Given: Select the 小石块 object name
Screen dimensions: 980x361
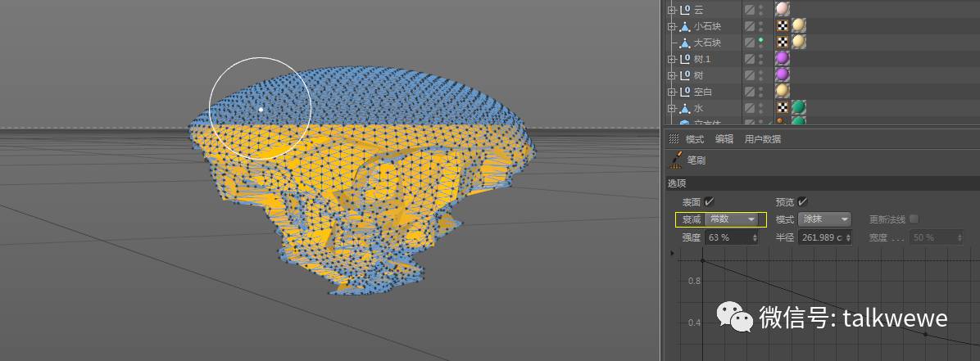Looking at the screenshot, I should (707, 26).
